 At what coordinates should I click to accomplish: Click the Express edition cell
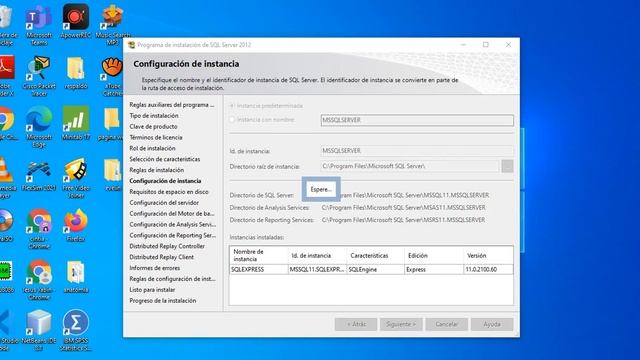point(434,269)
